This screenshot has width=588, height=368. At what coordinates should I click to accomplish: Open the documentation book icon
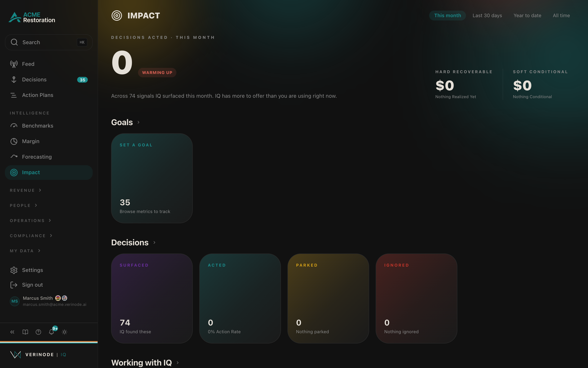25,332
